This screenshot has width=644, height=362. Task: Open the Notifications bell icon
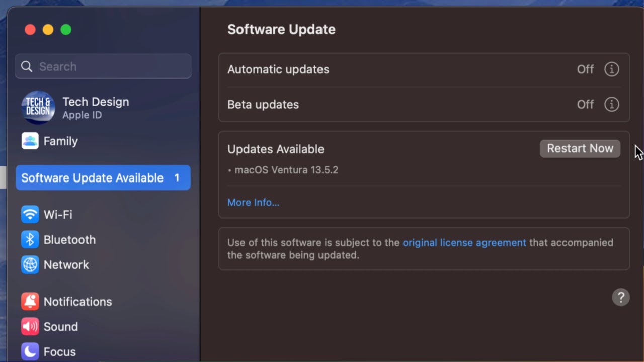coord(30,302)
